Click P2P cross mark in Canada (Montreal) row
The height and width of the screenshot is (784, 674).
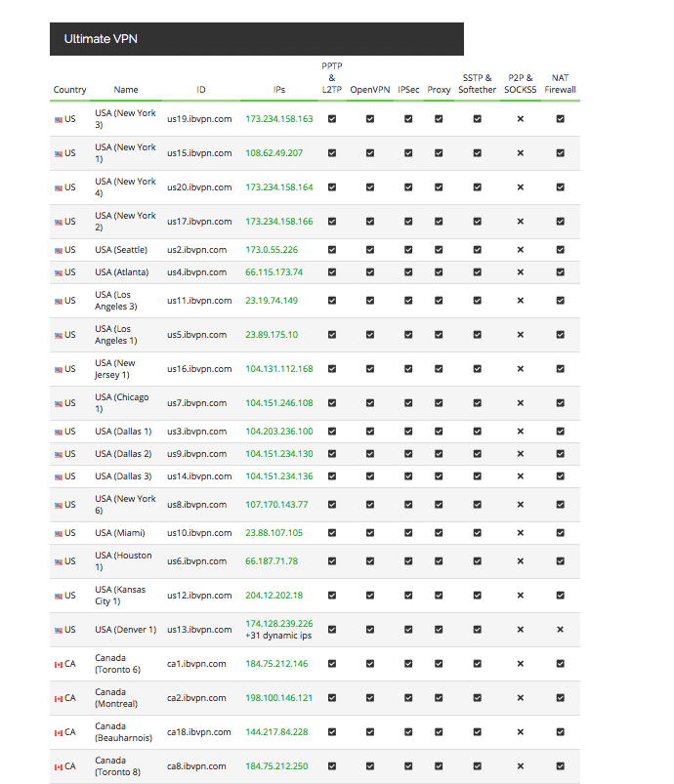521,698
